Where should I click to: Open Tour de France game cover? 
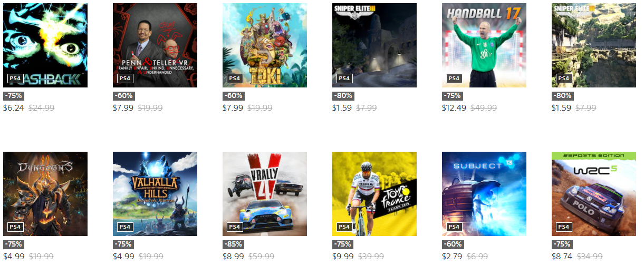[x=374, y=194]
